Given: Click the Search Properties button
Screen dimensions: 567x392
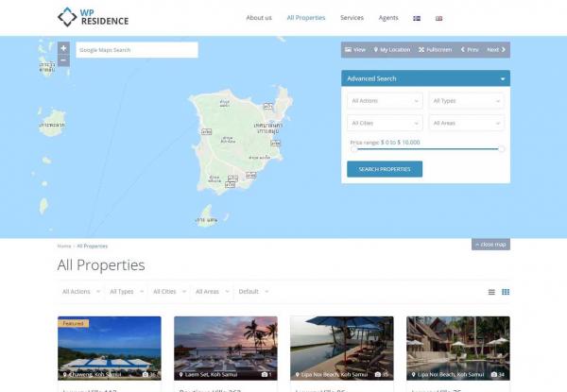Looking at the screenshot, I should pos(385,169).
